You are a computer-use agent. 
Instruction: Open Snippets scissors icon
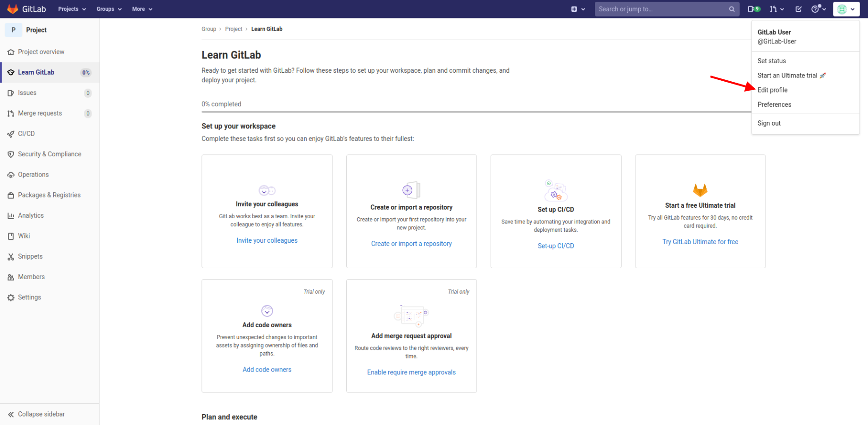point(11,256)
